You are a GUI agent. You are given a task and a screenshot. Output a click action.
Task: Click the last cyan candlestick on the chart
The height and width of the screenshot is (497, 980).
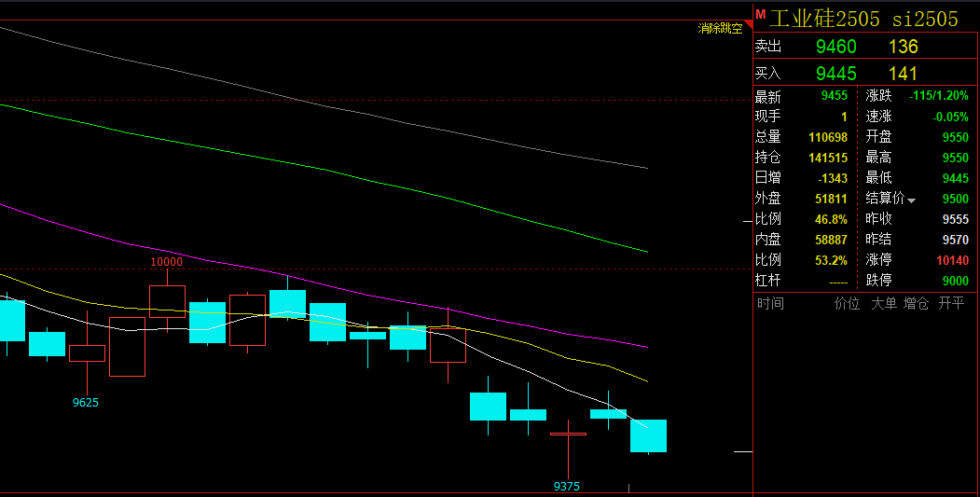point(648,435)
